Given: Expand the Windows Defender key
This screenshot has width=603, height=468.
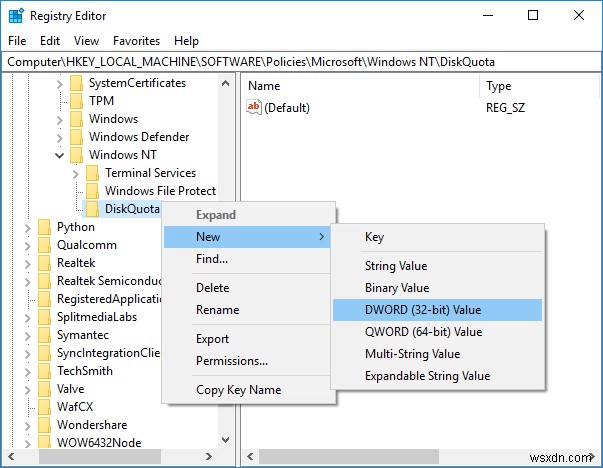Looking at the screenshot, I should (x=60, y=137).
